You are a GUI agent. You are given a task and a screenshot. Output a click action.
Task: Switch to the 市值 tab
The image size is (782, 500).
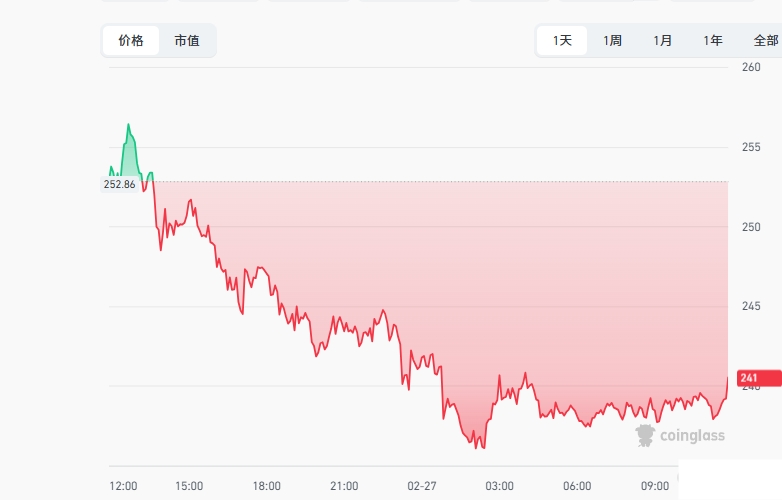click(187, 41)
